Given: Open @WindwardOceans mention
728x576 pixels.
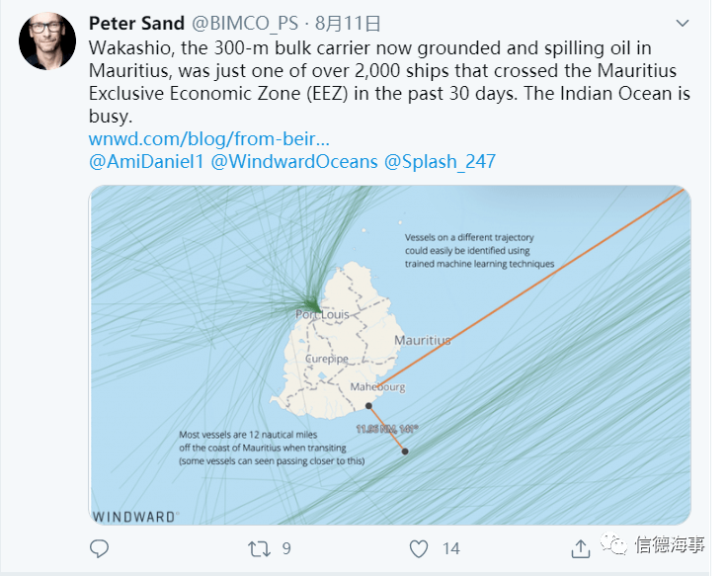Looking at the screenshot, I should [294, 162].
